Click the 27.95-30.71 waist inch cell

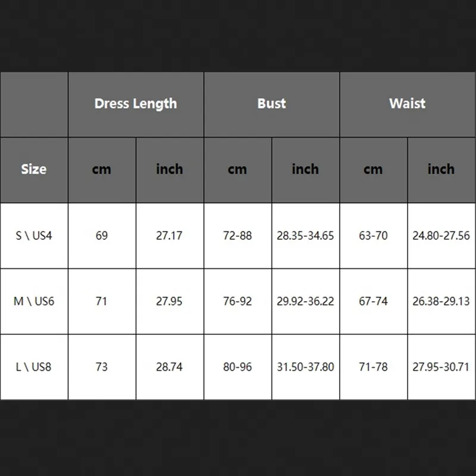click(x=441, y=367)
